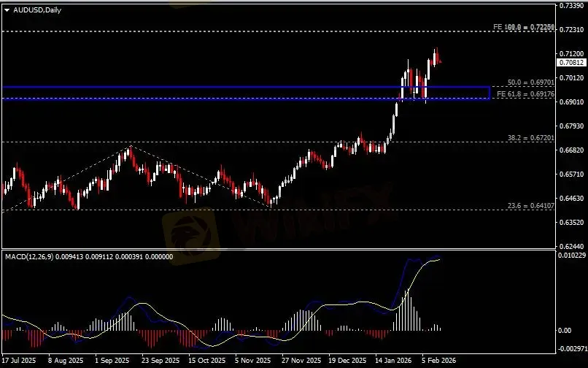588x368 pixels.
Task: Open the AUDUSD,Daily chart dropdown triangle
Action: 7,10
